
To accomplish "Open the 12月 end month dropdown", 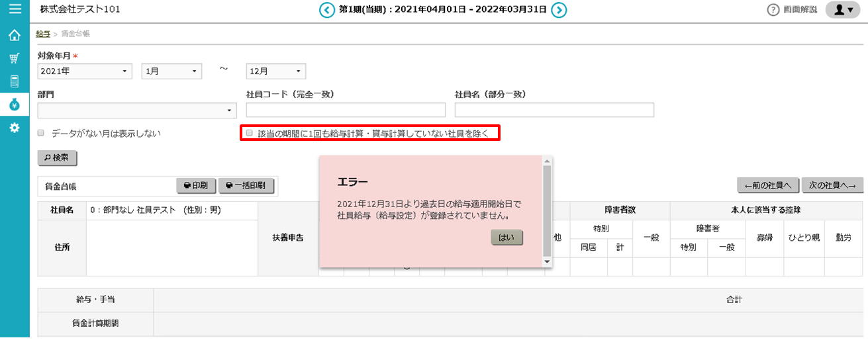I will [x=275, y=71].
